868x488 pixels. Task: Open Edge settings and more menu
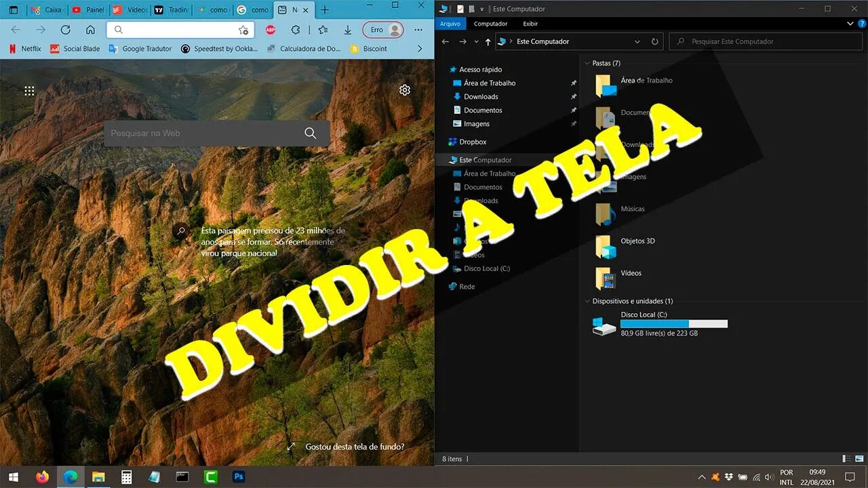[418, 30]
